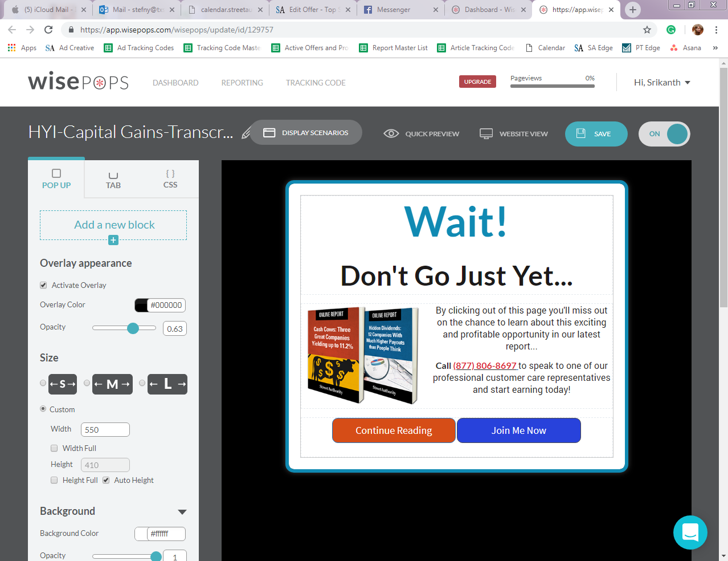Viewport: 728px width, 561px height.
Task: Click the Display Scenarios button
Action: tap(306, 133)
